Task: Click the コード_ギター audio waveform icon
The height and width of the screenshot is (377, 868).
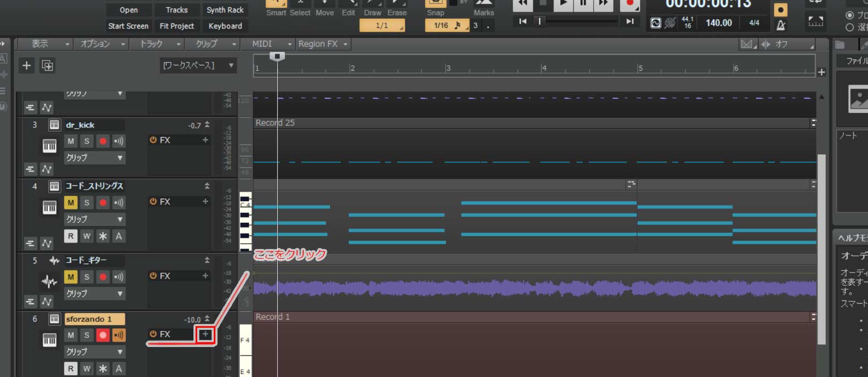Action: [x=49, y=281]
